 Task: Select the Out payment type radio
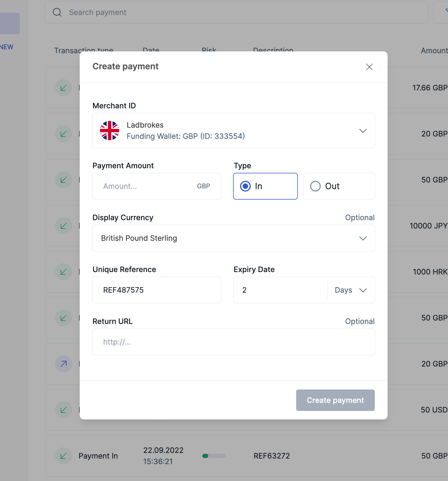[x=339, y=186]
